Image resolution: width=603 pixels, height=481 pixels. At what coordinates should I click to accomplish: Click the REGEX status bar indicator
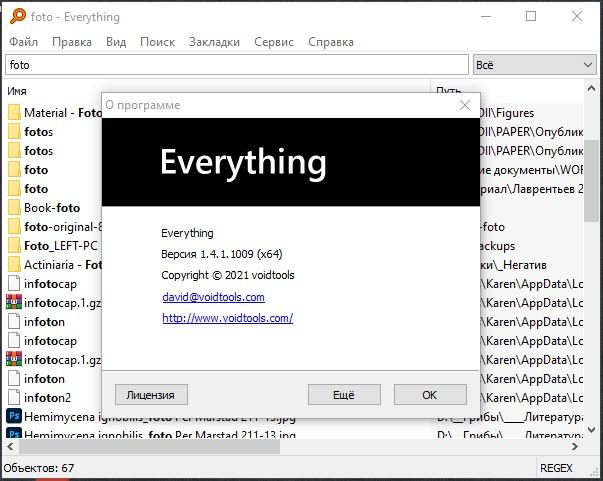[556, 468]
